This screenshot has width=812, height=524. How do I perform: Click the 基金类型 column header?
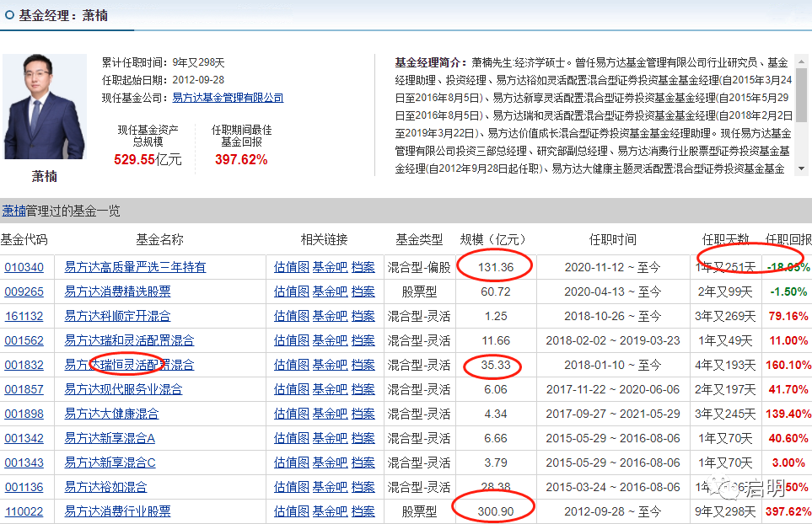point(419,239)
